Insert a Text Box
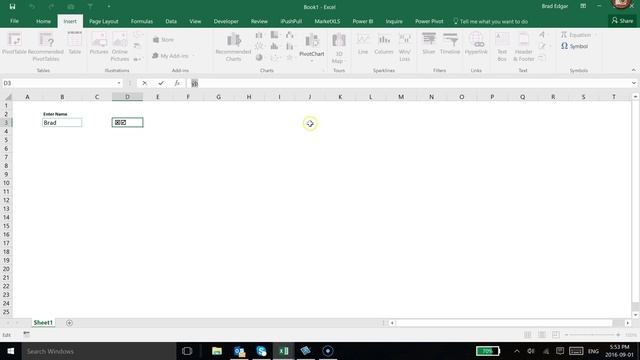 502,47
